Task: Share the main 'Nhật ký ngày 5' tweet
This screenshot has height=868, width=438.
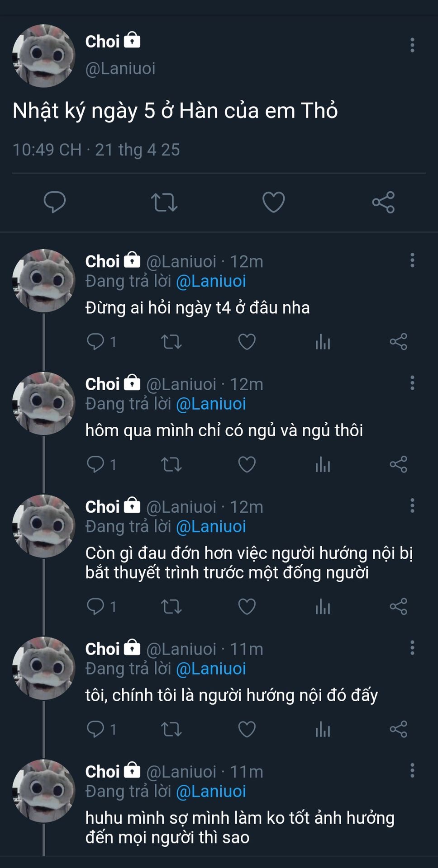Action: pos(383,202)
